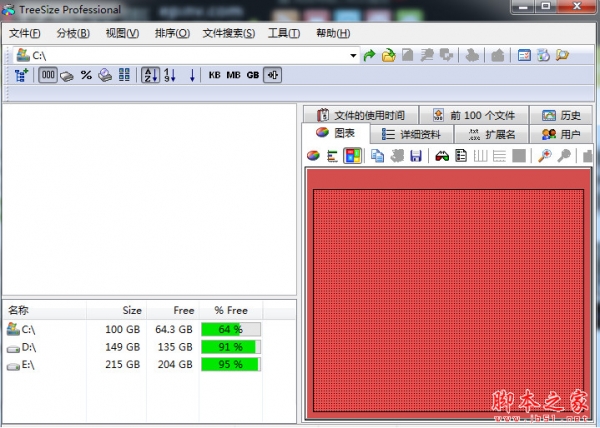The height and width of the screenshot is (428, 600).
Task: Click the blue down arrow sort icon
Action: [192, 75]
